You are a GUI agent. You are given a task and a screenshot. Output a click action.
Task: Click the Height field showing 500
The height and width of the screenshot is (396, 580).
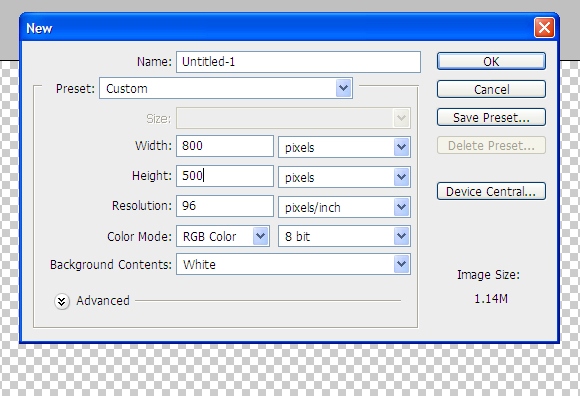[x=225, y=176]
